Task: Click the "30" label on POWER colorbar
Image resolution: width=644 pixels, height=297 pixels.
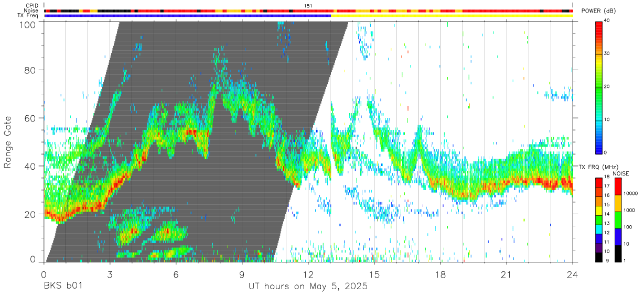Action: tap(607, 53)
